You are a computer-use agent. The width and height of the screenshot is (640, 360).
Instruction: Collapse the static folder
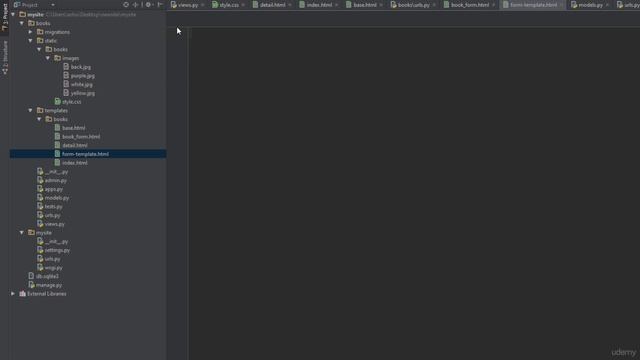tap(31, 41)
